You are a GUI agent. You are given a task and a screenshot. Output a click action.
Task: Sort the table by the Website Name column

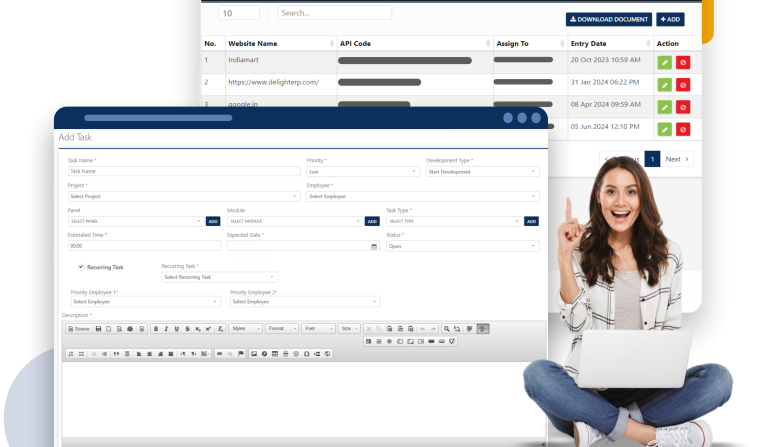tap(281, 43)
